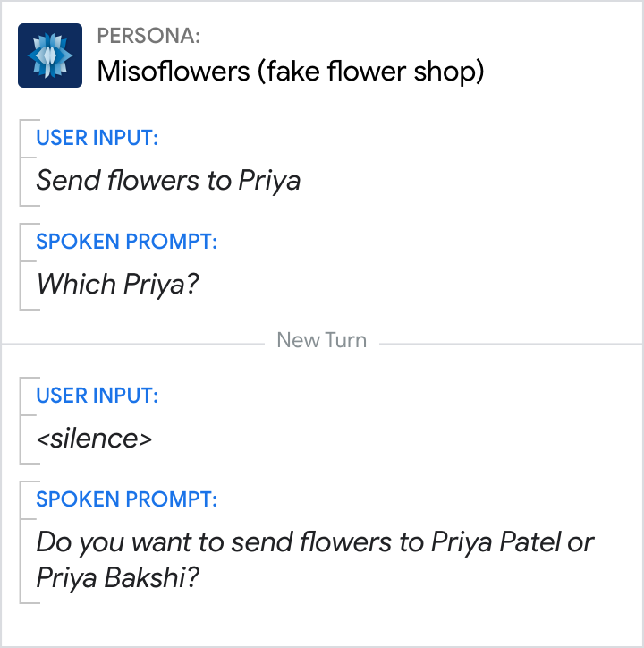Select the <silence> user input text
644x648 pixels.
tap(94, 439)
